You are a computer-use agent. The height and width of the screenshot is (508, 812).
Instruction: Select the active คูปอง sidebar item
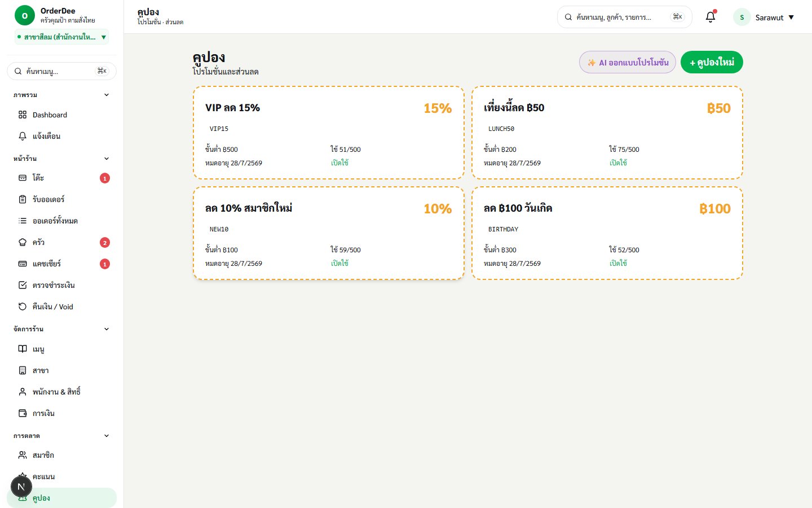pos(61,498)
